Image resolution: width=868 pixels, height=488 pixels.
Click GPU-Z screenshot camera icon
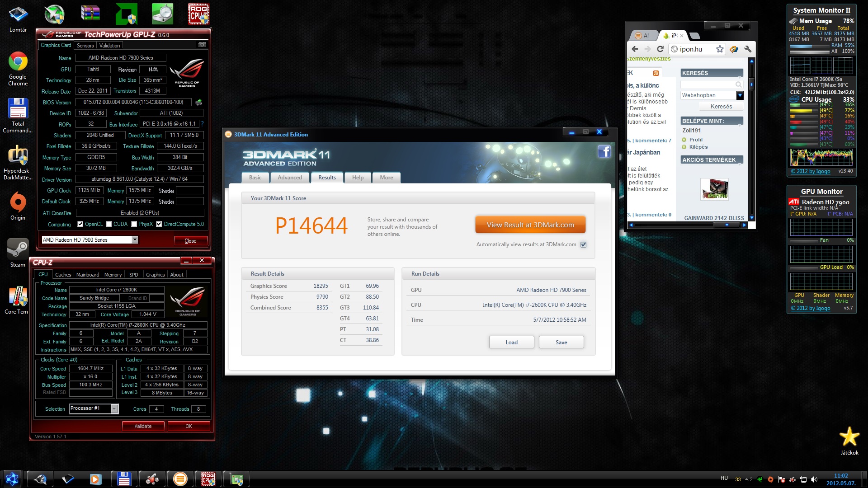[202, 45]
